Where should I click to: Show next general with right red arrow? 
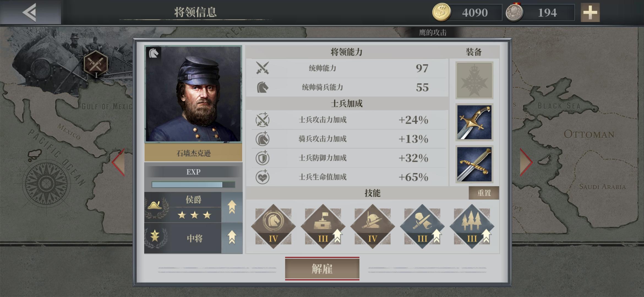526,162
